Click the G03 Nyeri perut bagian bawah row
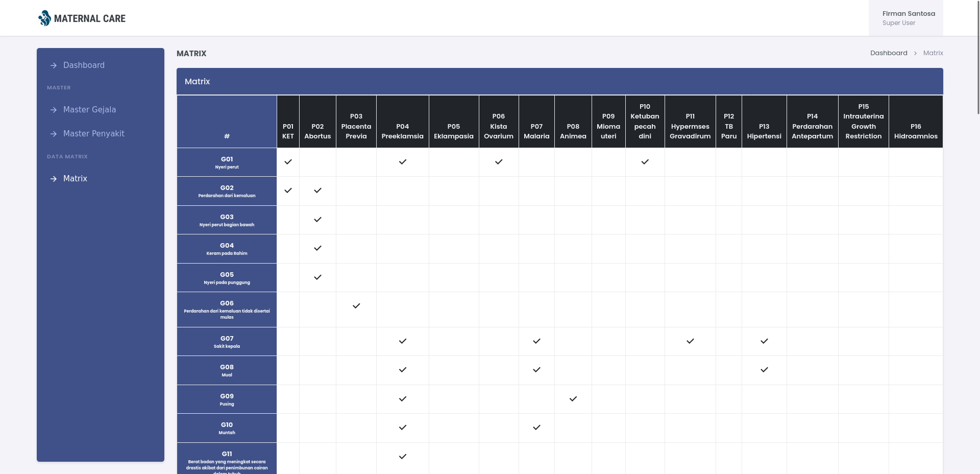This screenshot has height=474, width=980. (x=227, y=220)
